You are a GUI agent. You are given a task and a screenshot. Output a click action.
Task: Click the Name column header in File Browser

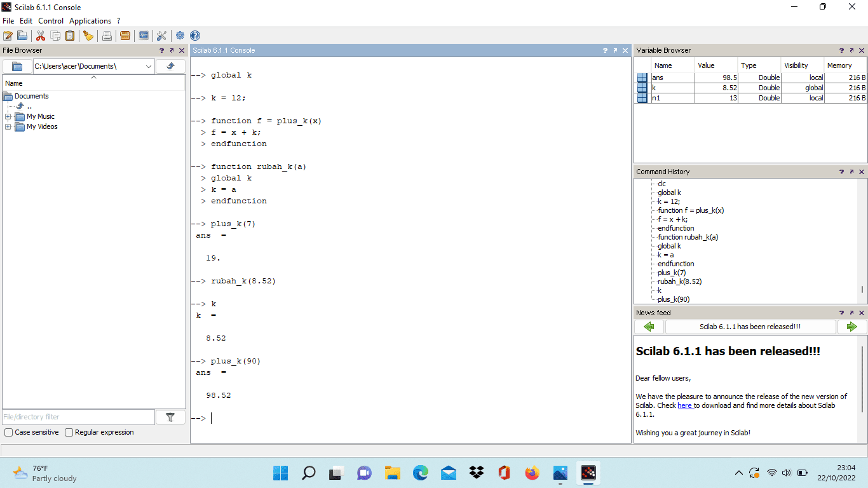[94, 83]
